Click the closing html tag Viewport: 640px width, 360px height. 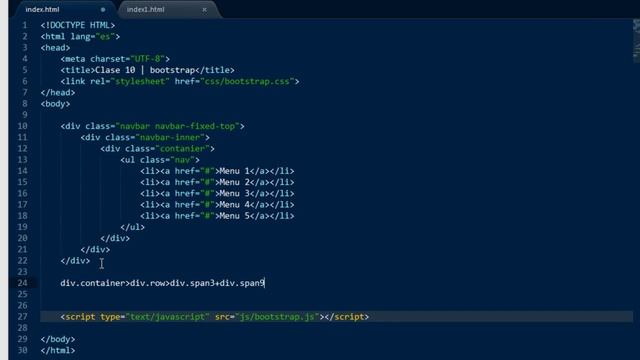coord(58,350)
